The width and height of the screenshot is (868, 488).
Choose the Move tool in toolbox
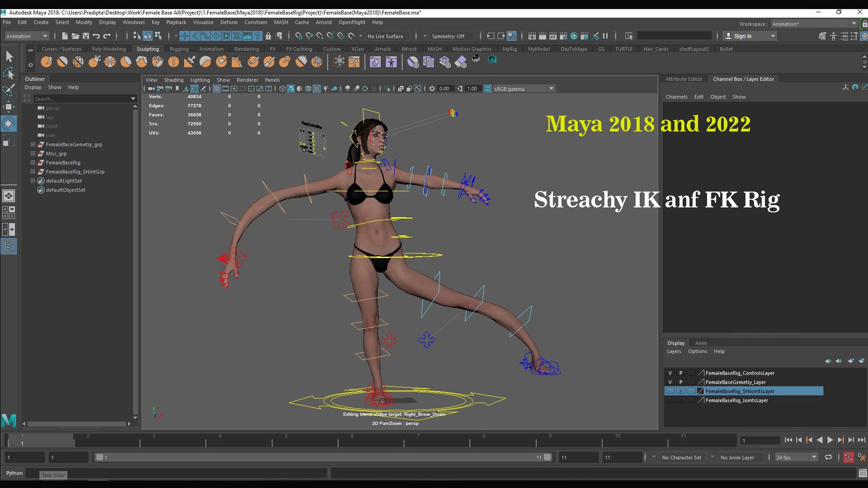[9, 107]
